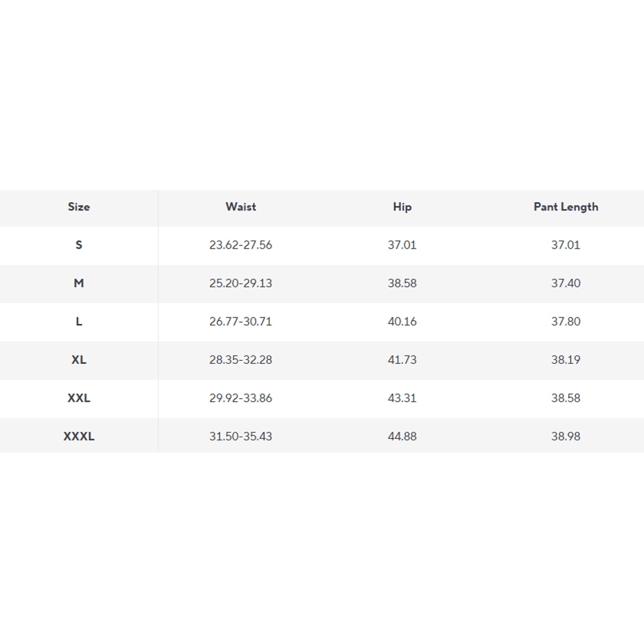This screenshot has width=644, height=644.
Task: Click waist value 28.35-32.28
Action: tap(241, 360)
